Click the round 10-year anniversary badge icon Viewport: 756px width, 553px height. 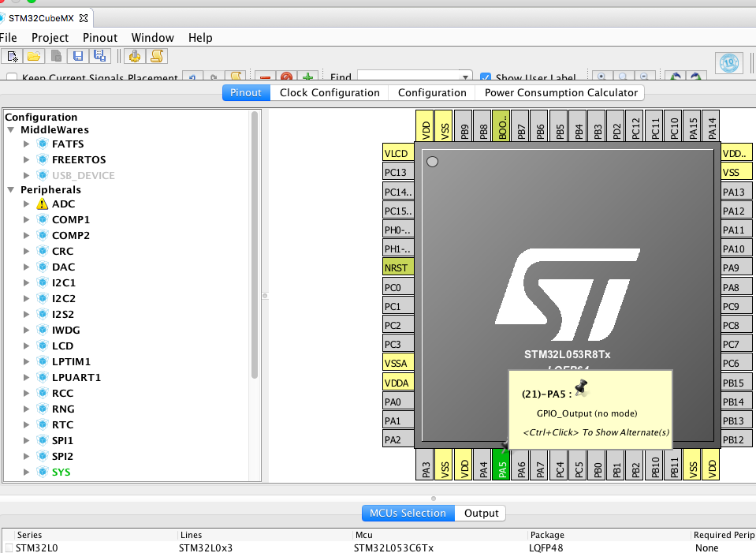point(728,63)
